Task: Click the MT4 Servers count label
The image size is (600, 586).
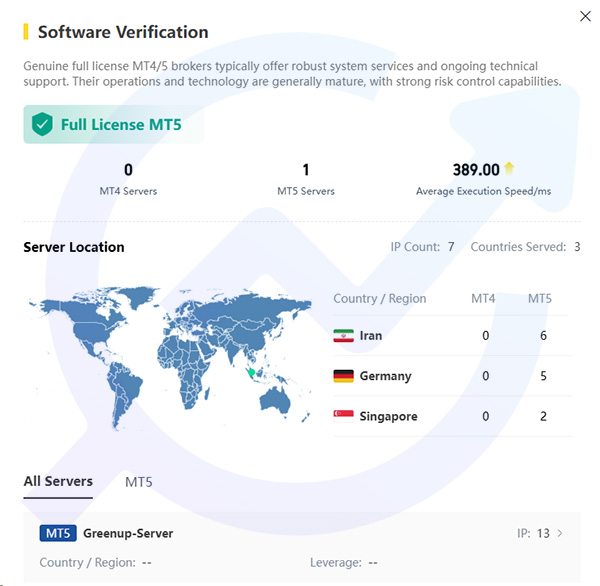Action: [x=128, y=191]
